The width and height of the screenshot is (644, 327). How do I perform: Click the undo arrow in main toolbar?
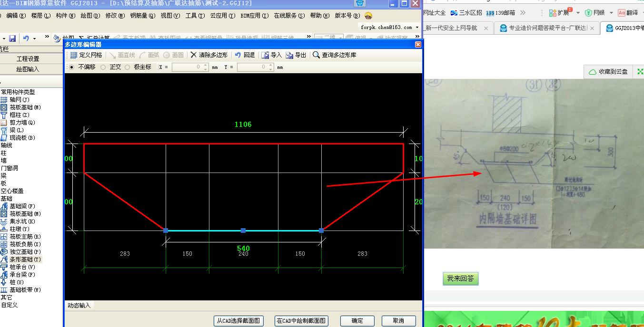(x=26, y=38)
